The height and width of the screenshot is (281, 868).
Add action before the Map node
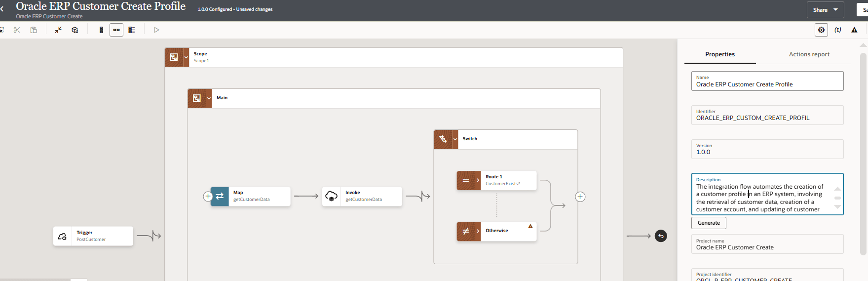[x=208, y=197]
